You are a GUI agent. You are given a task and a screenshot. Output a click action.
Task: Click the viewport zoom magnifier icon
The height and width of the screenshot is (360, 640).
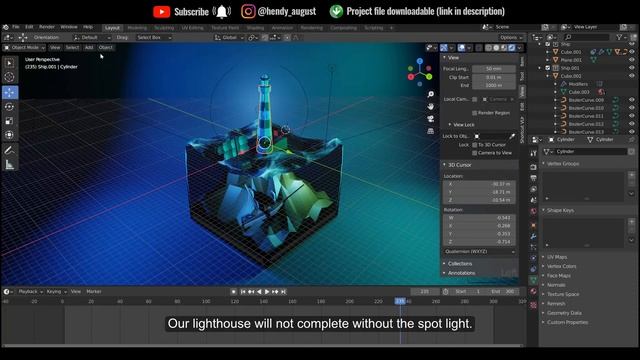click(431, 94)
